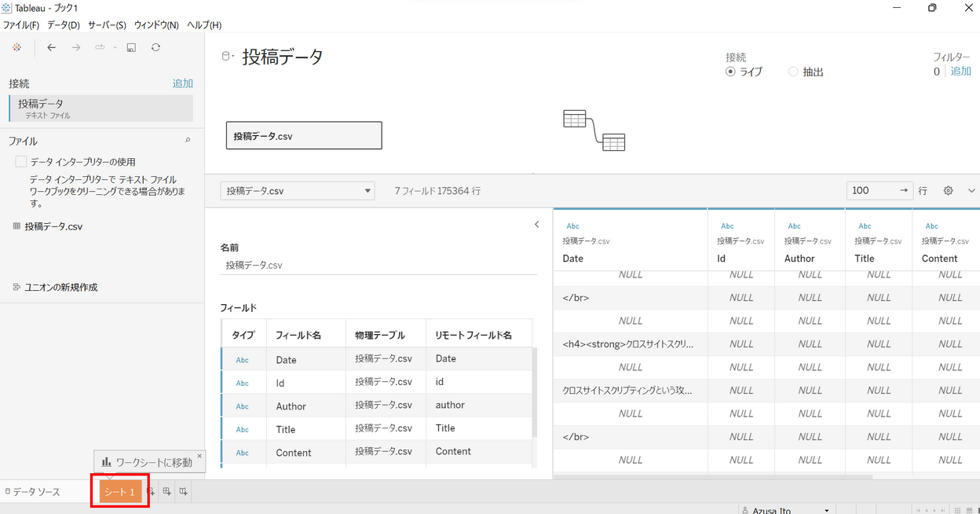
Task: Switch to the データ ソース tab
Action: click(33, 492)
